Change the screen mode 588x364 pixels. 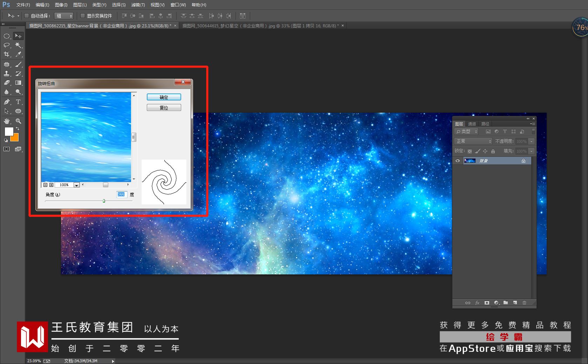click(18, 149)
